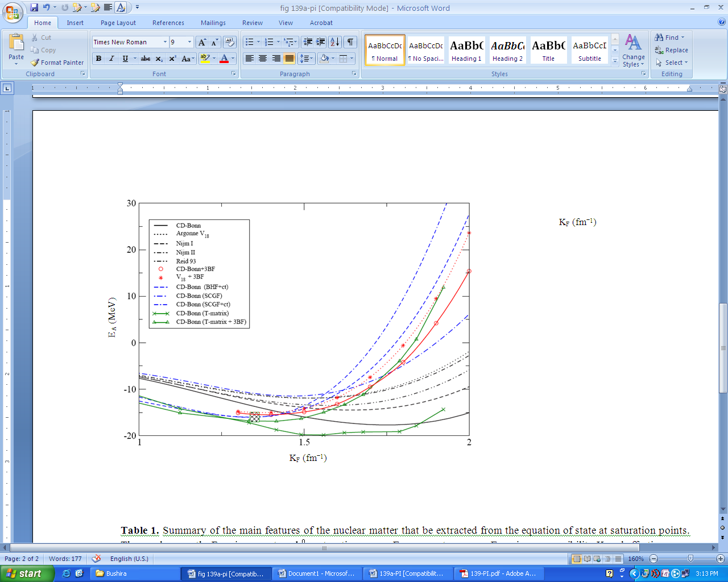Click the Clear Formatting icon

[x=230, y=42]
